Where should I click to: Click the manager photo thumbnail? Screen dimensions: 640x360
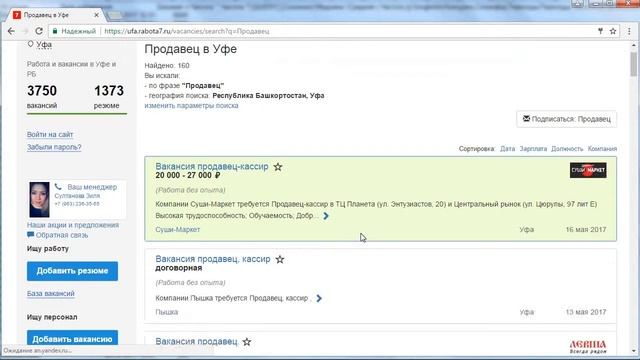click(x=39, y=200)
